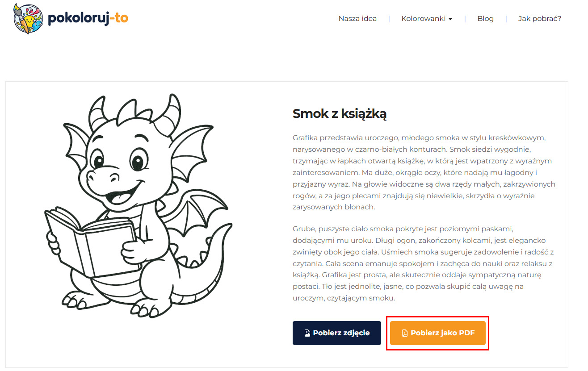Open the Nasza idea menu item
Image resolution: width=588 pixels, height=371 pixels.
[357, 19]
